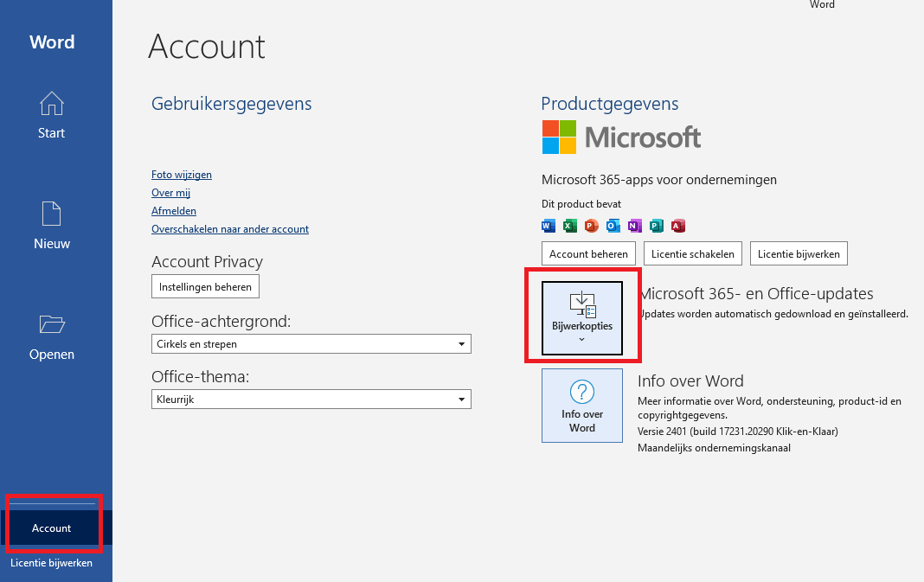Click the Afmelden link

pyautogui.click(x=174, y=211)
